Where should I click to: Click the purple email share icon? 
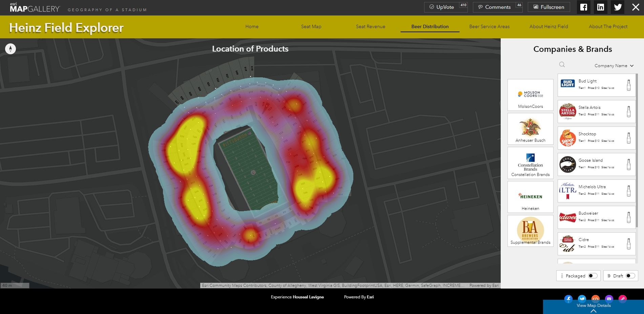609,299
